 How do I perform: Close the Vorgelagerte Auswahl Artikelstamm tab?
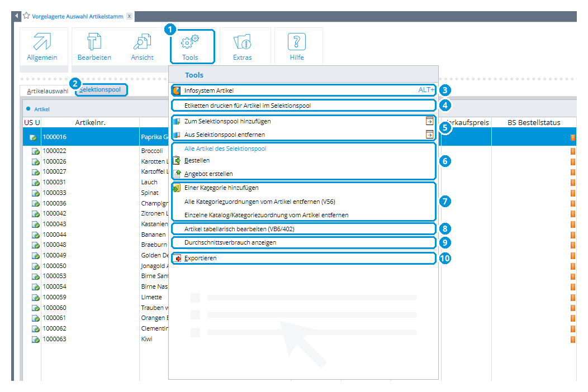pyautogui.click(x=129, y=16)
